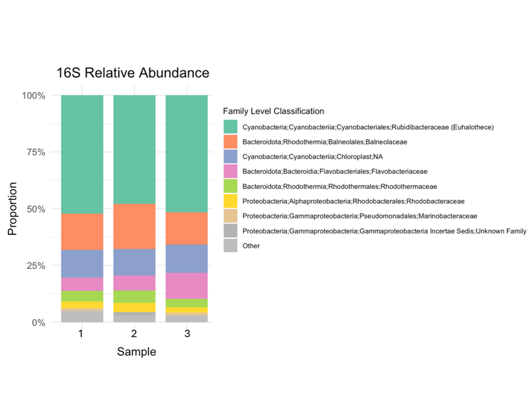
Task: Select the green segment of Sample 1 bar
Action: (x=82, y=154)
